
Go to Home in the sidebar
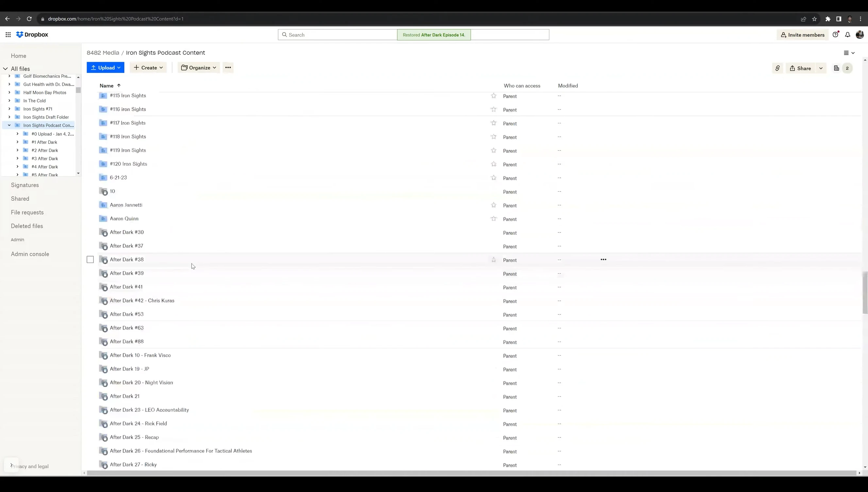pos(19,56)
